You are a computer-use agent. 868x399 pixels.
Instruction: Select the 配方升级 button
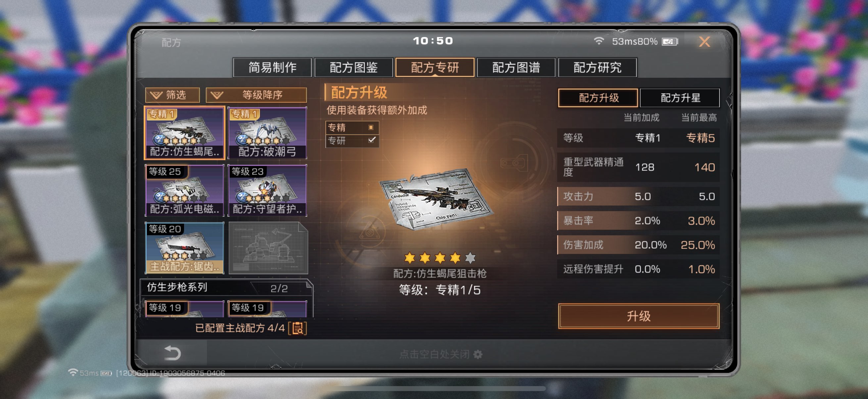pos(598,98)
